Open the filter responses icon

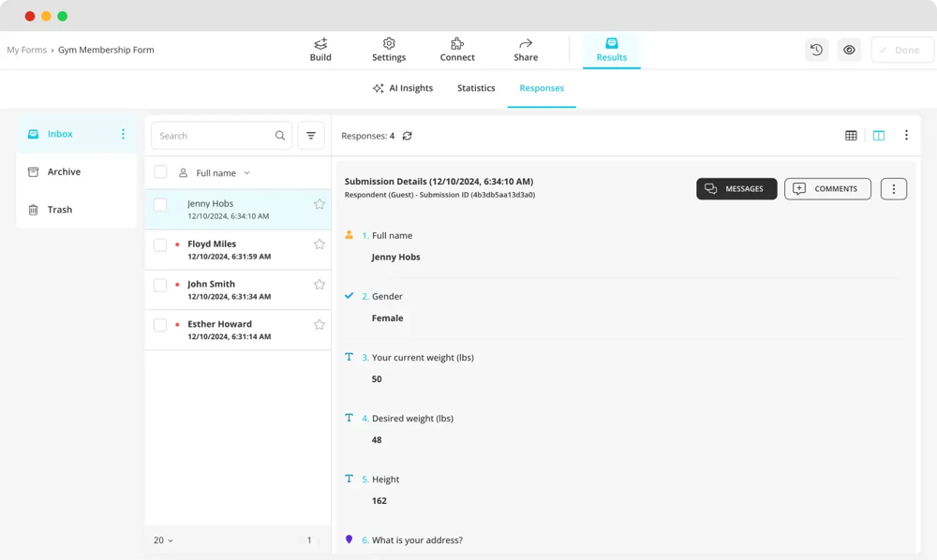tap(311, 136)
